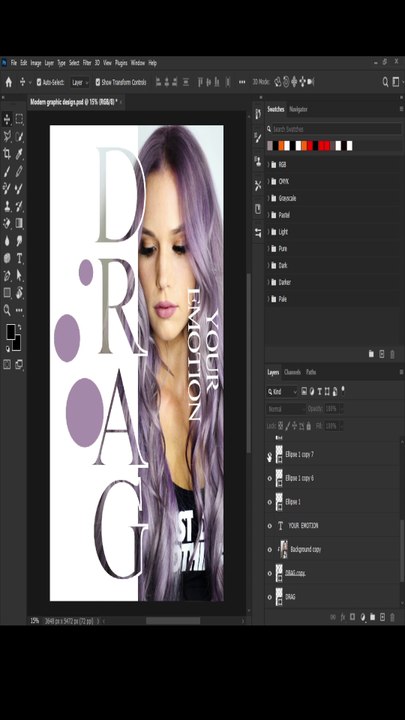
Task: Open the Filter menu
Action: (87, 63)
